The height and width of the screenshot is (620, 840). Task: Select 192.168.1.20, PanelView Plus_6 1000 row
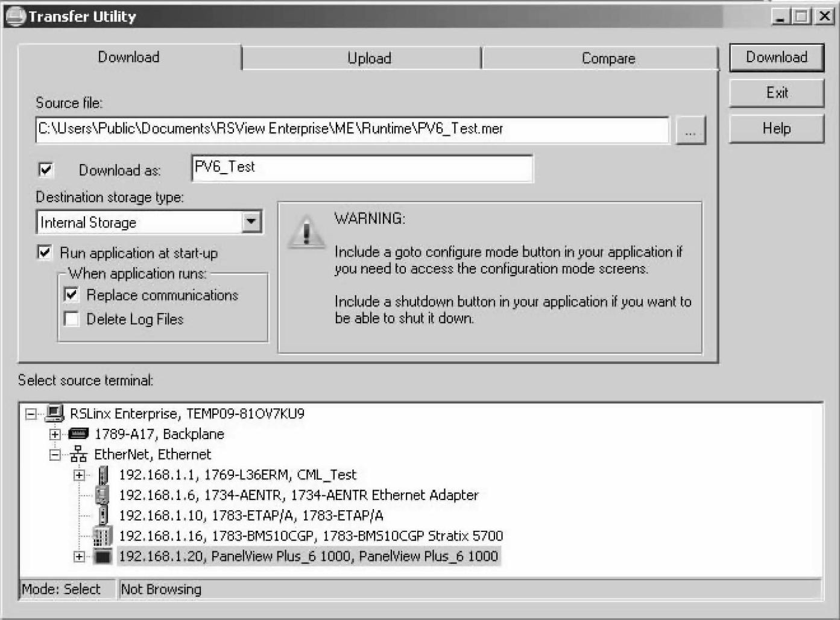pyautogui.click(x=308, y=556)
